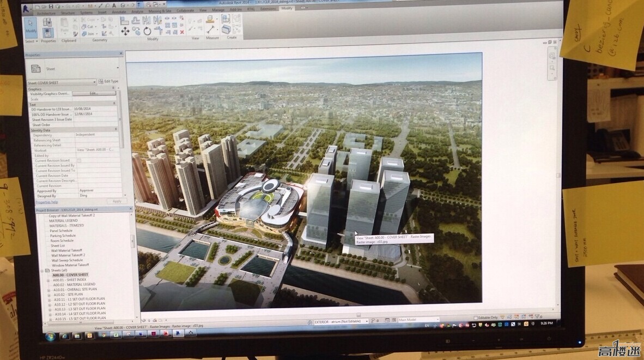Screen dimensions: 644x360
Task: Select the Copy tool in the Modify panel
Action: click(x=136, y=31)
